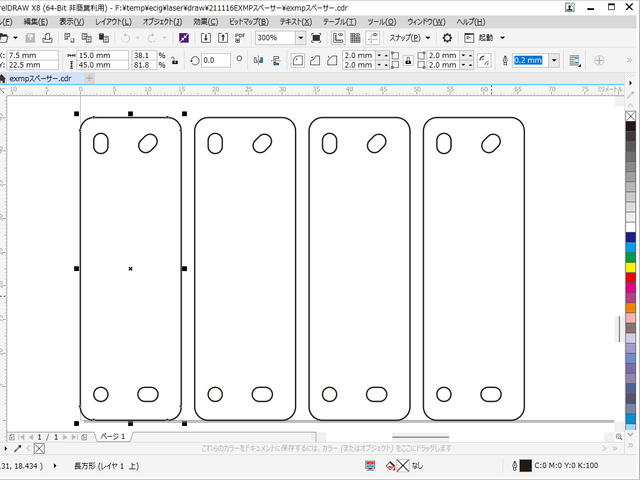Toggle the lock ratio padlock for size
The width and height of the screenshot is (640, 480).
176,60
